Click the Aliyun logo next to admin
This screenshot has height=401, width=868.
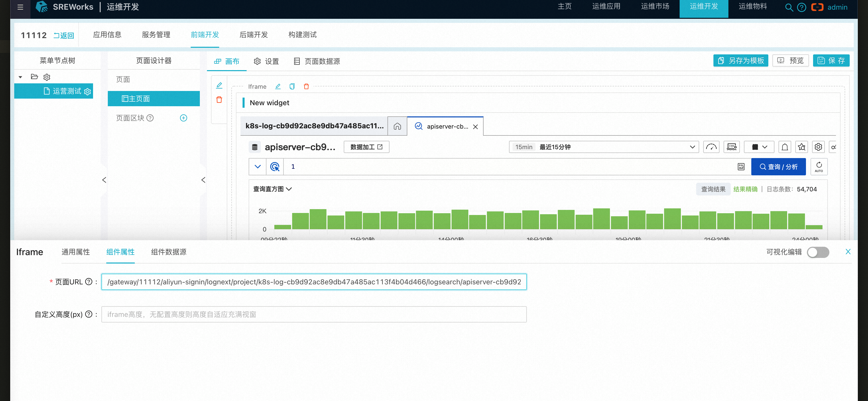point(817,7)
